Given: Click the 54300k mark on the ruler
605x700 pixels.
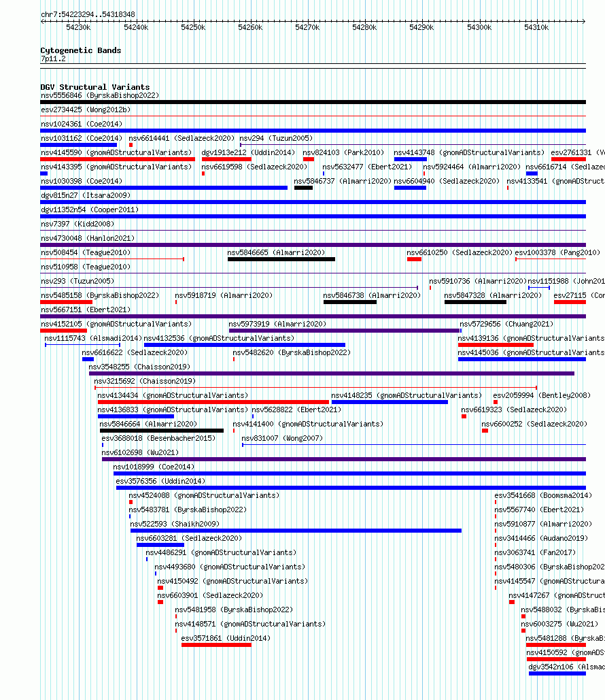Looking at the screenshot, I should [479, 28].
